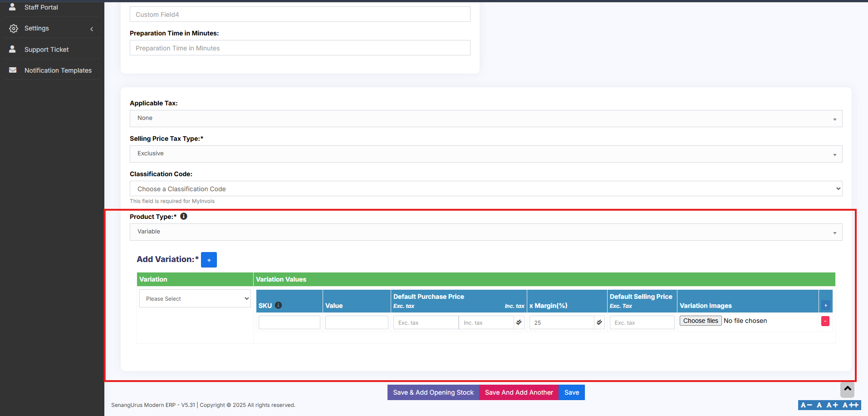Click the Settings gear icon in sidebar
This screenshot has width=868, height=416.
[14, 28]
